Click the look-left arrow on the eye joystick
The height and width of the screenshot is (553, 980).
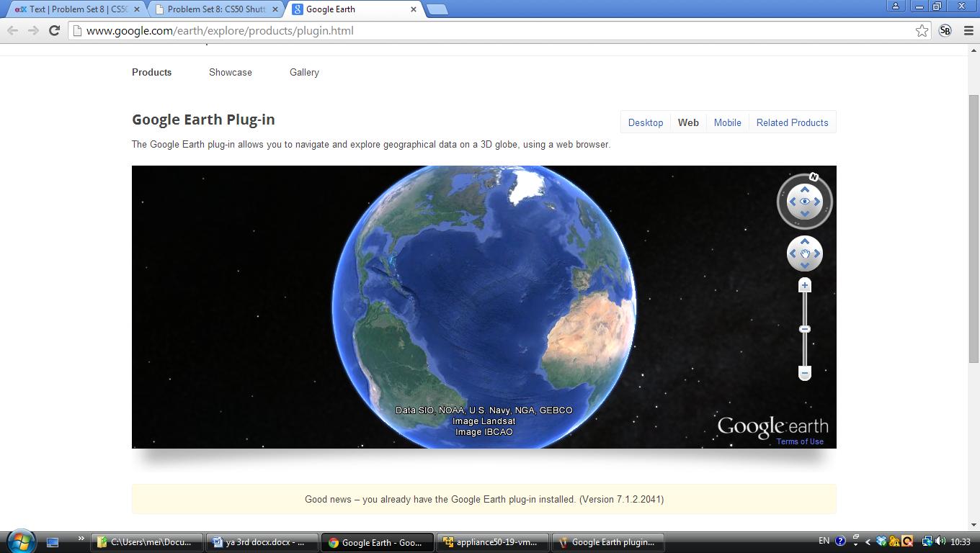[793, 202]
